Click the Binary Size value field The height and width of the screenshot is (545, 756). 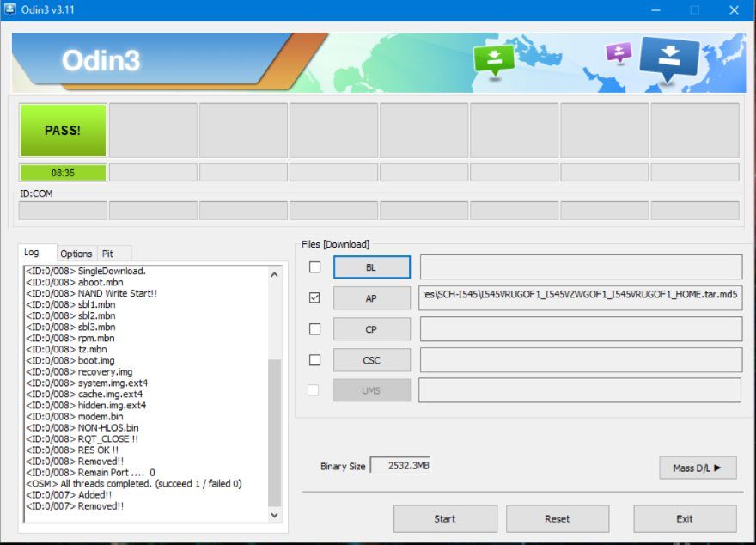click(400, 465)
